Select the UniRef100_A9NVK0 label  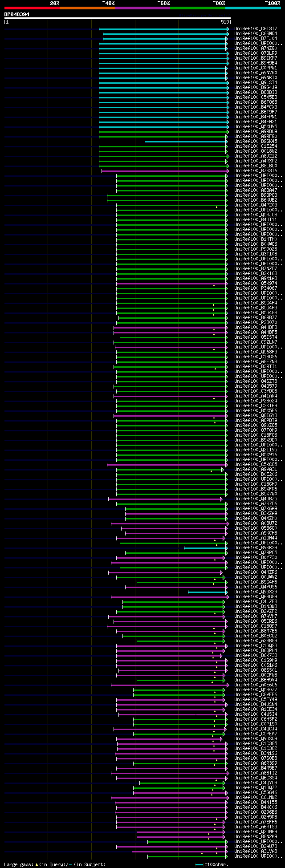coord(256,73)
